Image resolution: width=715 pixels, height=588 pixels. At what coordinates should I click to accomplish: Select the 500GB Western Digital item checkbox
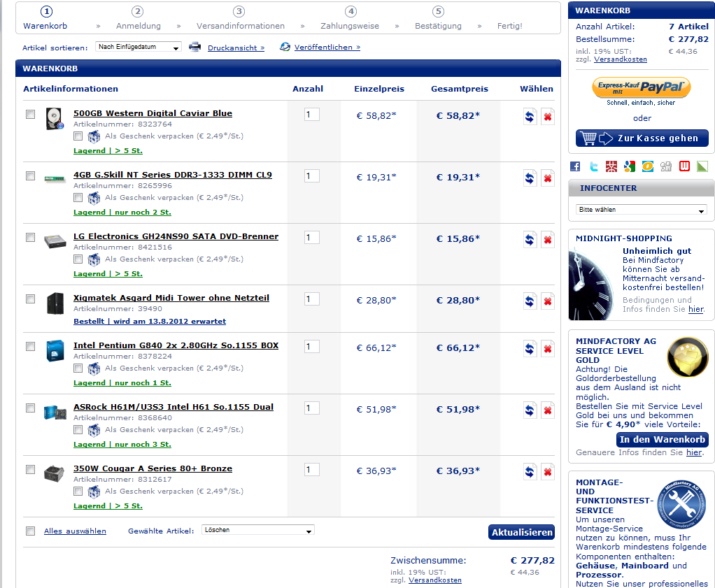(31, 115)
